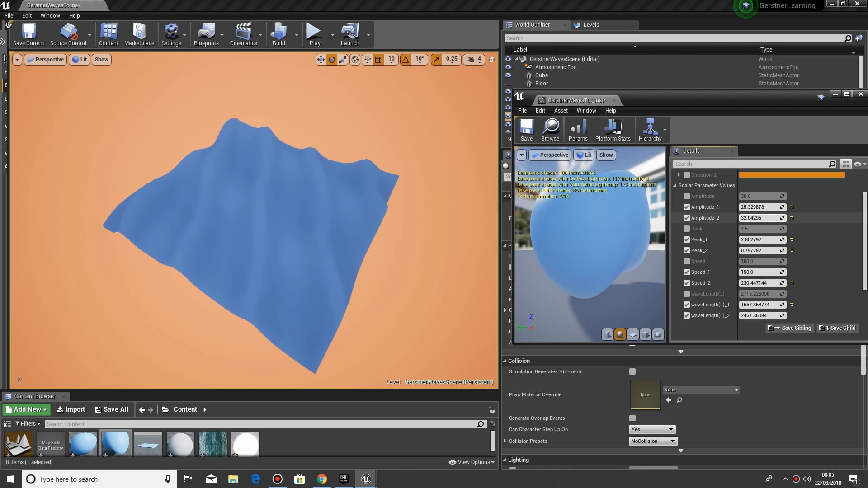The width and height of the screenshot is (868, 488).
Task: Hide the Atmospheric Fog actor via eye icon
Action: click(x=508, y=67)
